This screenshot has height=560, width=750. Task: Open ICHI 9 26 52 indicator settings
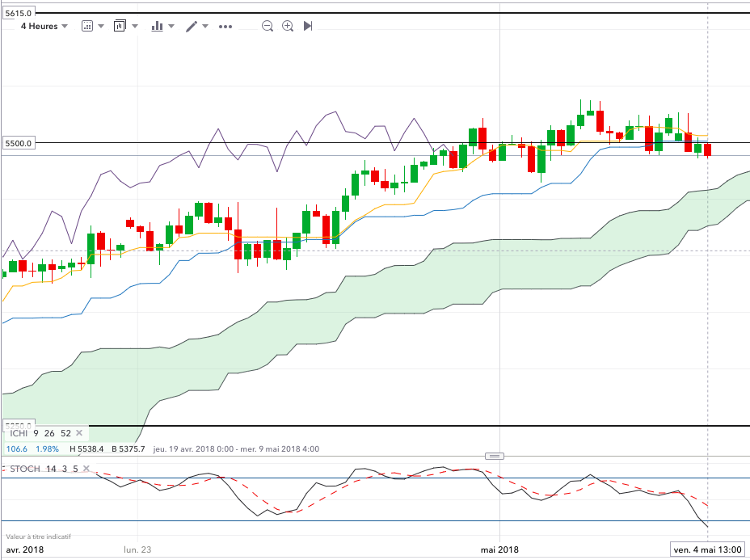pyautogui.click(x=40, y=433)
